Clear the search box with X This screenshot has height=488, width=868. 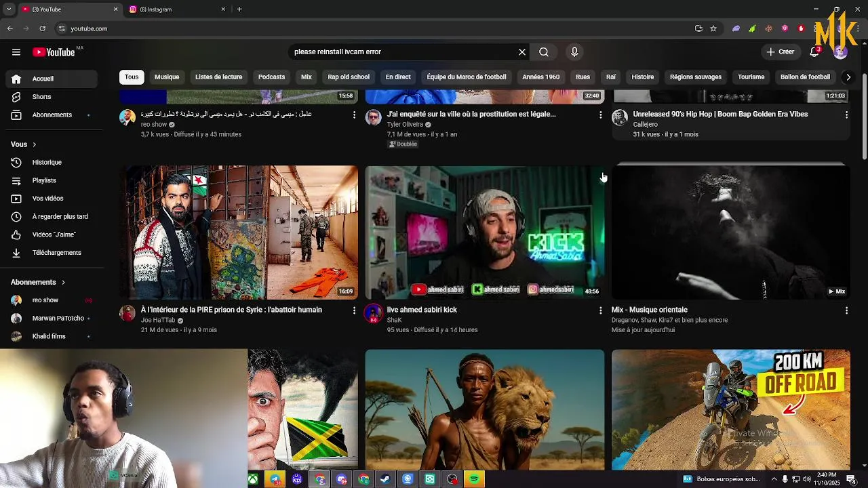click(522, 52)
